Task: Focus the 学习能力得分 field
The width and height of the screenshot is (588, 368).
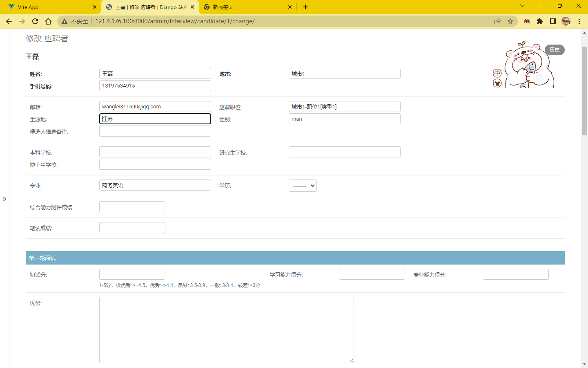Action: (x=372, y=274)
